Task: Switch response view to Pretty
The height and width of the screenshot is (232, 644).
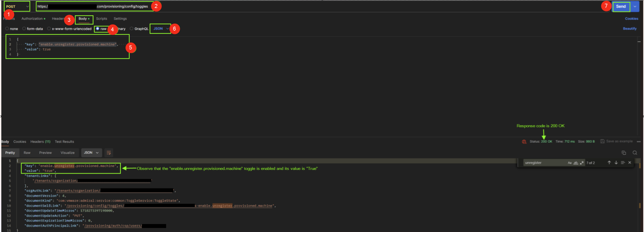Action: (x=10, y=153)
